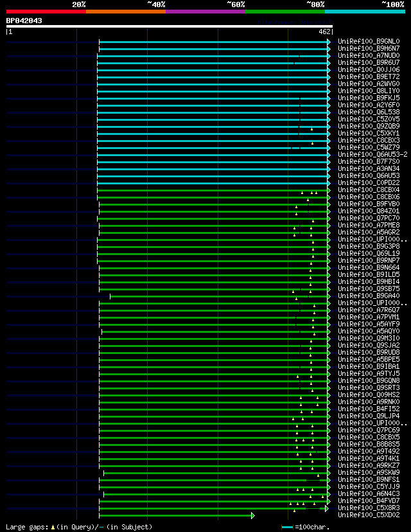
Task: Click the short green alignment bar for C5XD02
Action: [176, 516]
